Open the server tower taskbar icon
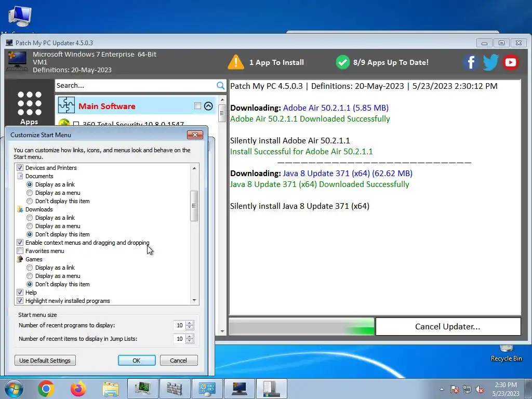Image resolution: width=532 pixels, height=399 pixels. [x=271, y=389]
